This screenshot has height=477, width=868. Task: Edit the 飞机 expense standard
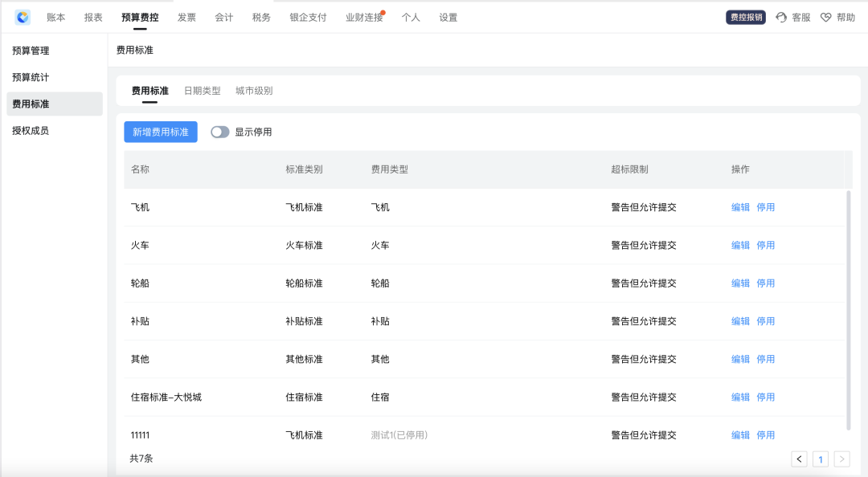click(x=740, y=207)
